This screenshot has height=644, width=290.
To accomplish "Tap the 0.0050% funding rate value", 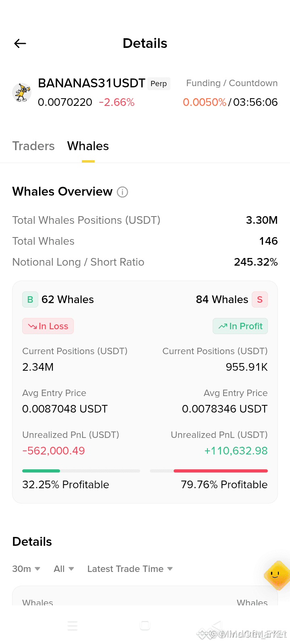I will (x=205, y=102).
